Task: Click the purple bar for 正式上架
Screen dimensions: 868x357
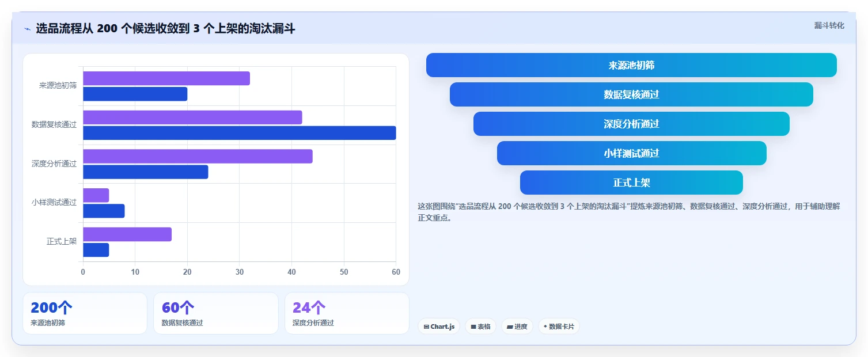Action: coord(127,234)
